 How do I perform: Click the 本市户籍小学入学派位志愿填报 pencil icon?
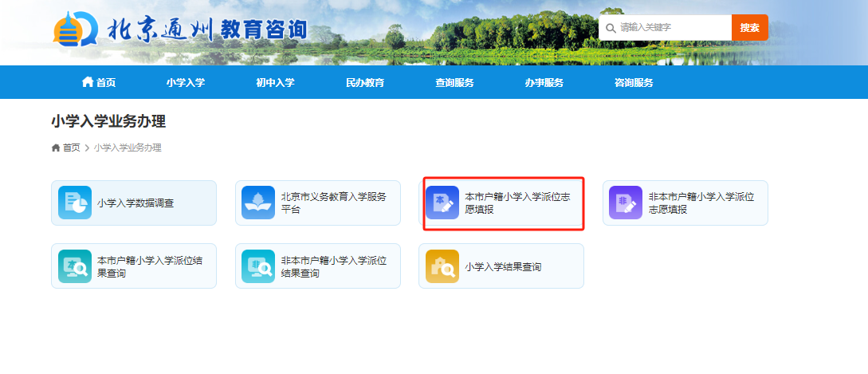pyautogui.click(x=442, y=203)
